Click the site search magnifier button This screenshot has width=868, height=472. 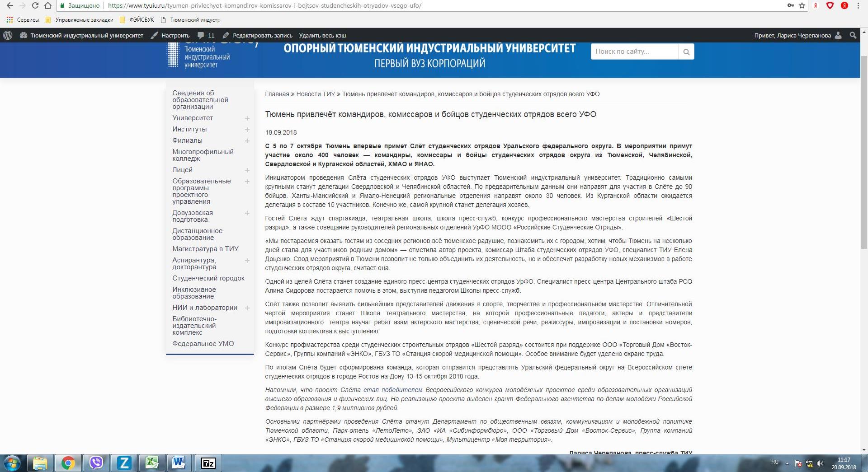(686, 52)
